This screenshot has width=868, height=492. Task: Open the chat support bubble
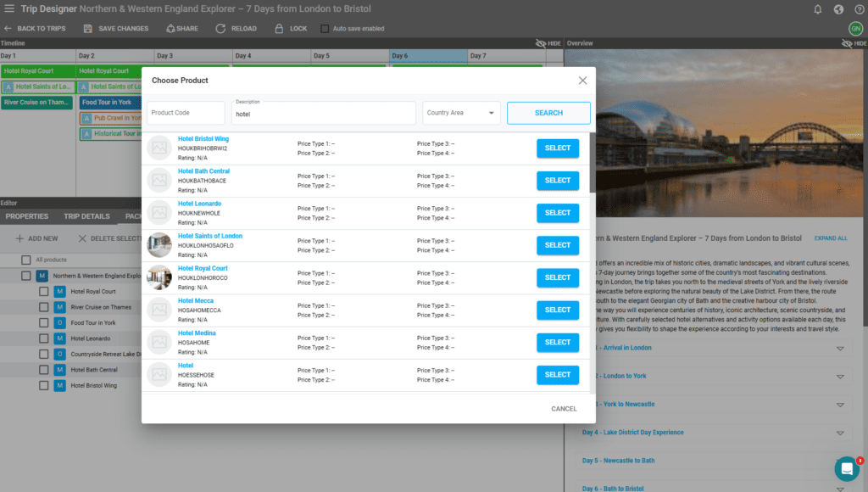[x=846, y=469]
